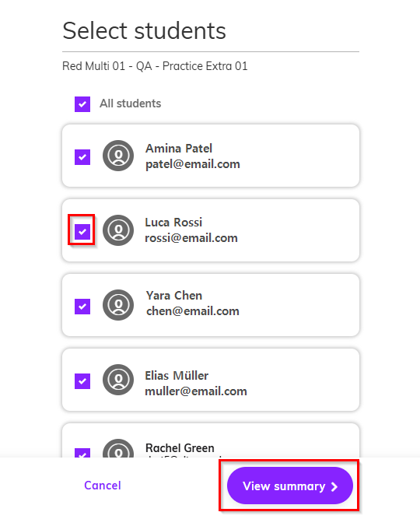Click the Select students heading
This screenshot has width=420, height=519.
pyautogui.click(x=145, y=30)
